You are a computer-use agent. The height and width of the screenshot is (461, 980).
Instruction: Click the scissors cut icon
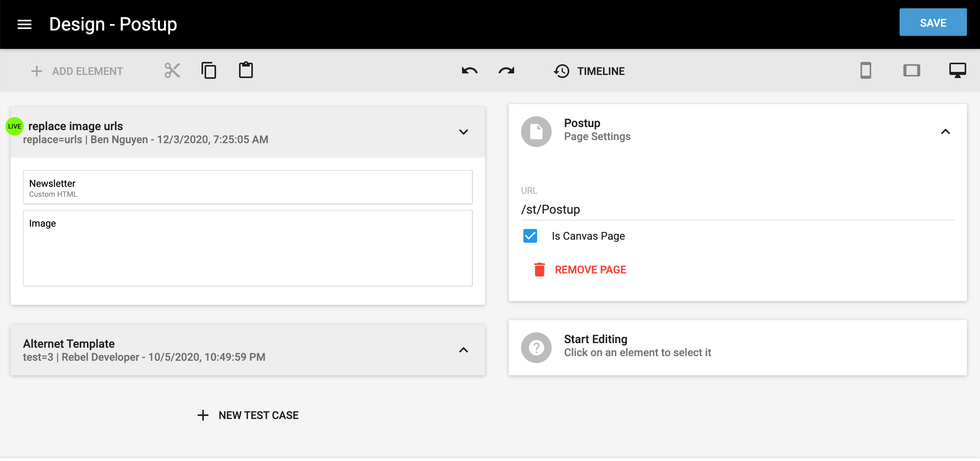click(x=172, y=71)
